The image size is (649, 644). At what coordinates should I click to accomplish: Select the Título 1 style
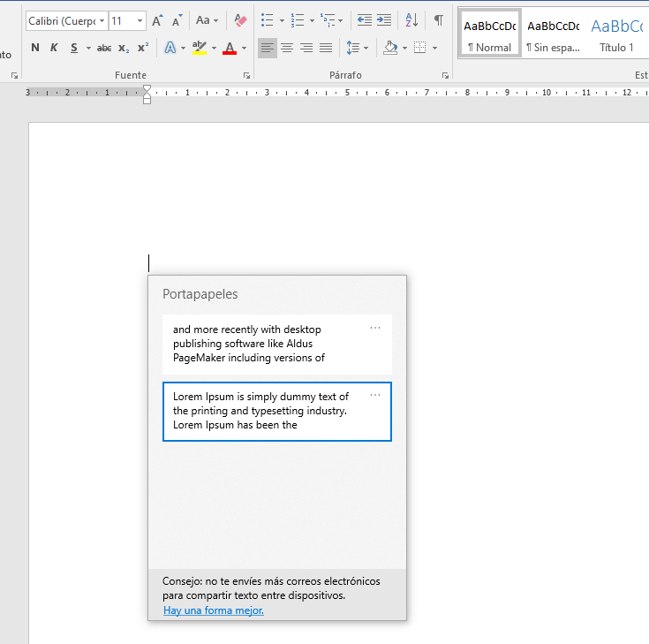pyautogui.click(x=615, y=34)
